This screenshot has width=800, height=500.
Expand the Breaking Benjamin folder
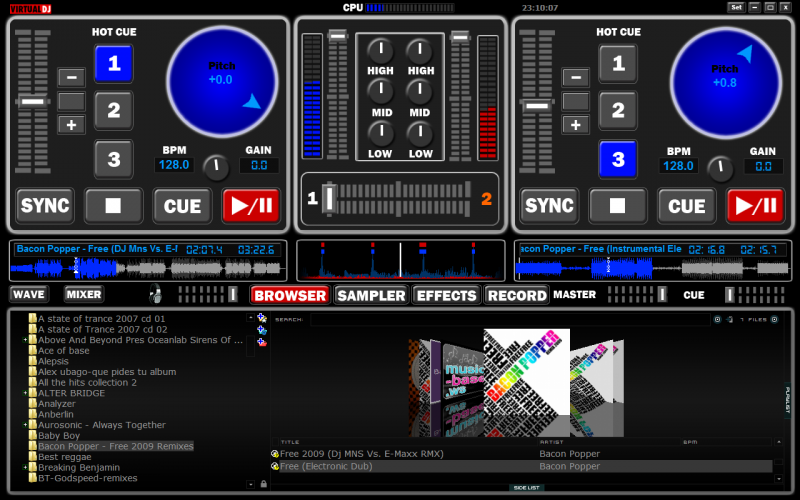24,467
